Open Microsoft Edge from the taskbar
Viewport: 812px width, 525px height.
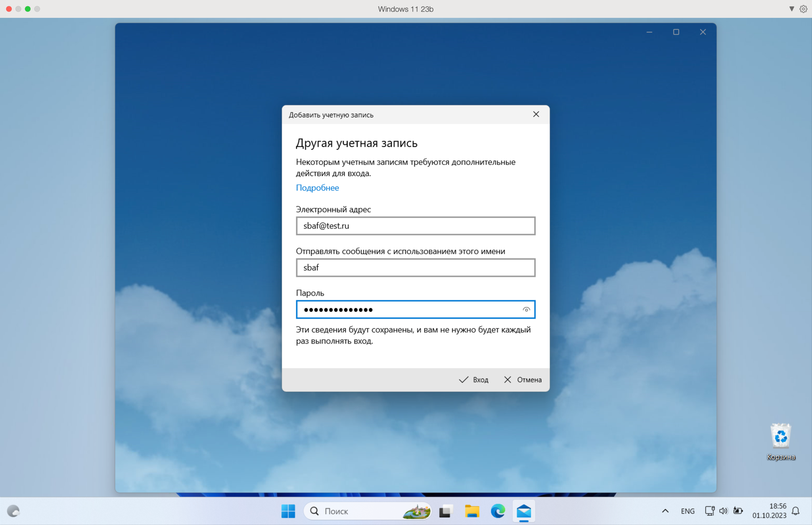[x=498, y=511]
